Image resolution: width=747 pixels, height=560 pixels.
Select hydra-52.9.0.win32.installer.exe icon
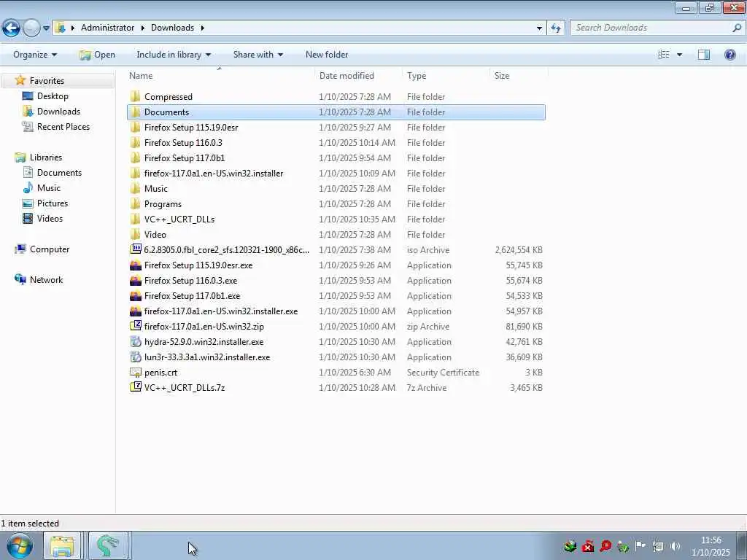pos(135,342)
